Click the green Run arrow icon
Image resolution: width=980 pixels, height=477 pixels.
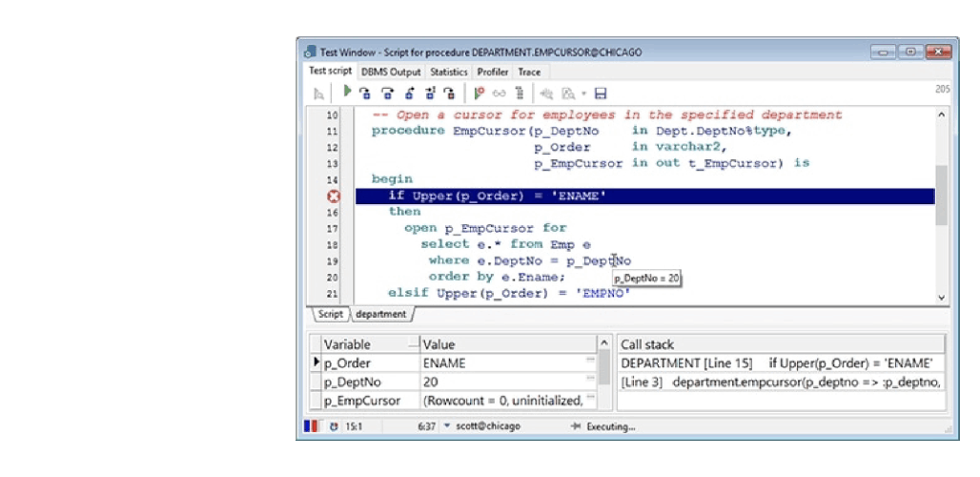[x=347, y=92]
